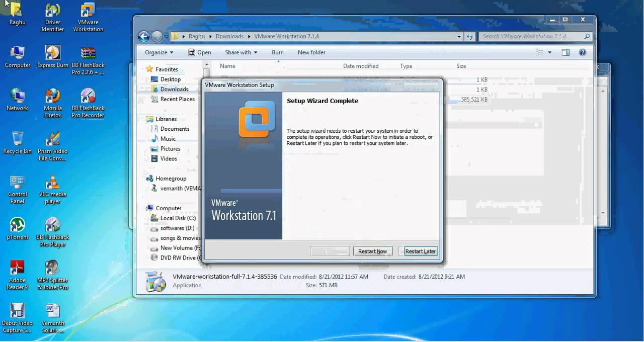Select Music library
The width and height of the screenshot is (644, 342).
tap(163, 139)
